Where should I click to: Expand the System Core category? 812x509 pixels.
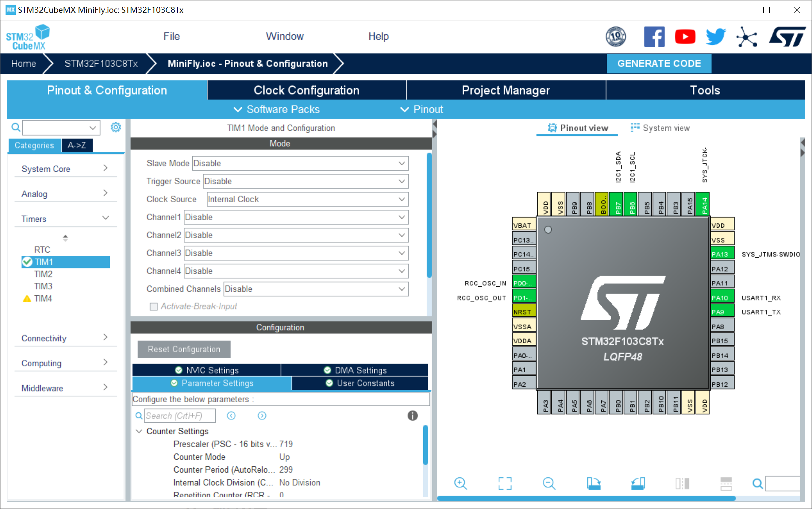point(65,169)
